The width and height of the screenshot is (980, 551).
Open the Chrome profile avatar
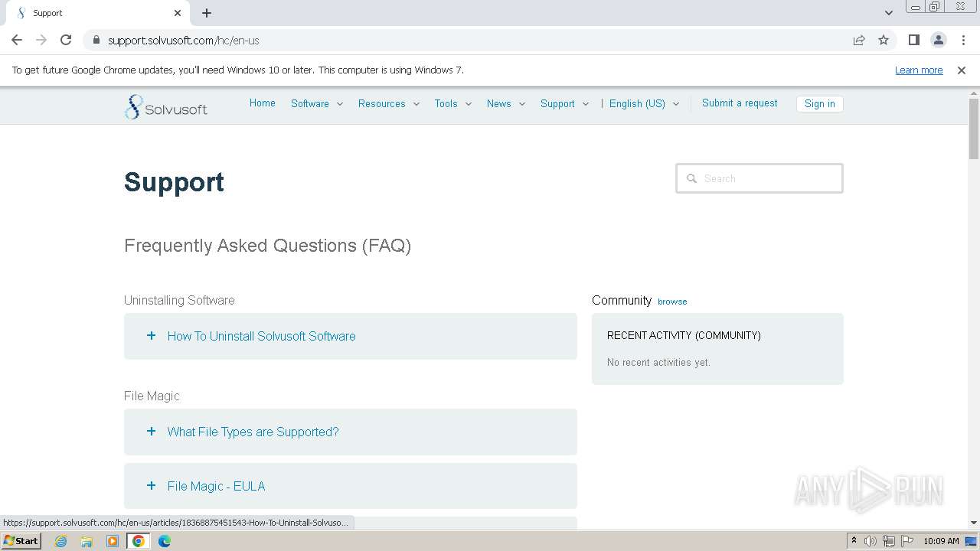(938, 40)
